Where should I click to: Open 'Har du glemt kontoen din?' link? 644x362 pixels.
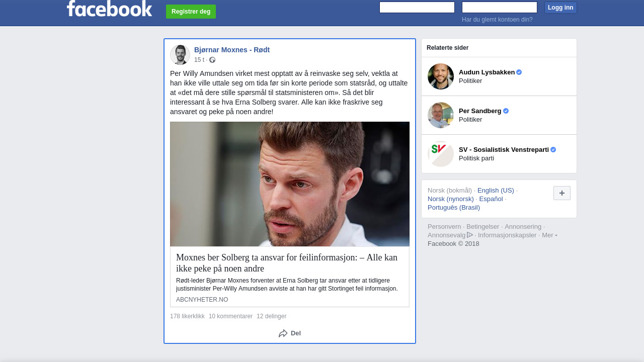click(x=497, y=20)
